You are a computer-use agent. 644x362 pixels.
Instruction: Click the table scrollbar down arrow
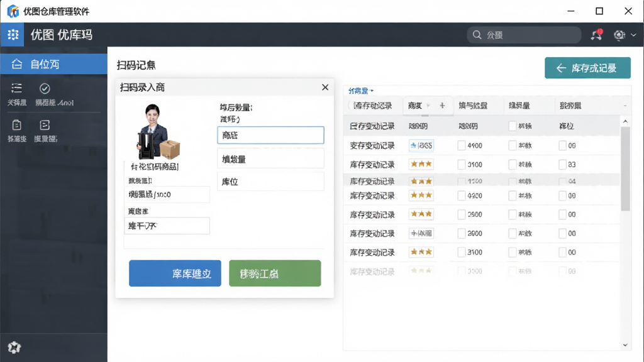(625, 345)
